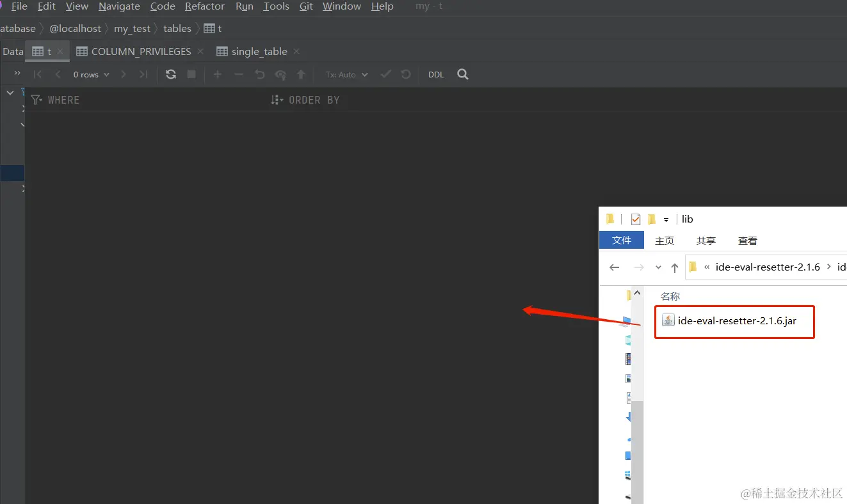The image size is (847, 504).
Task: Open the Run menu
Action: (x=245, y=6)
